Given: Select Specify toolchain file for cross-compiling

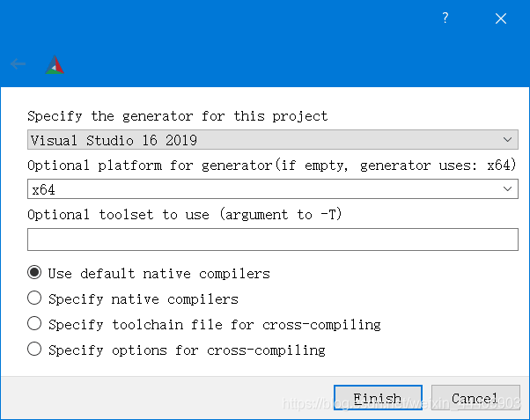Looking at the screenshot, I should tap(35, 324).
